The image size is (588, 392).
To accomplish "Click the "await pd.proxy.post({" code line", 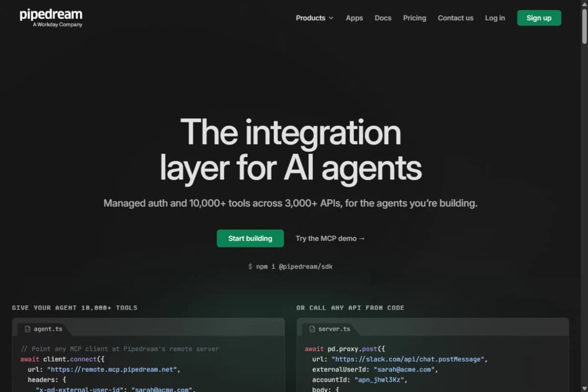I will click(x=345, y=349).
